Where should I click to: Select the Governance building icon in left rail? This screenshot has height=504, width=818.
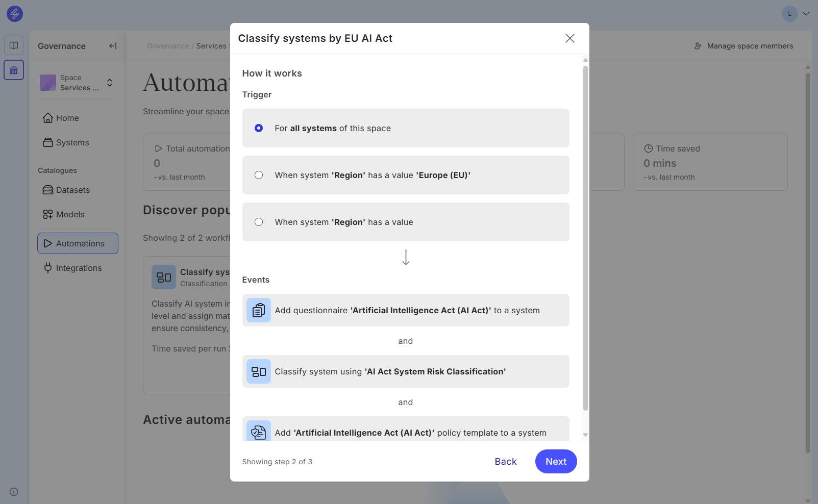click(14, 70)
